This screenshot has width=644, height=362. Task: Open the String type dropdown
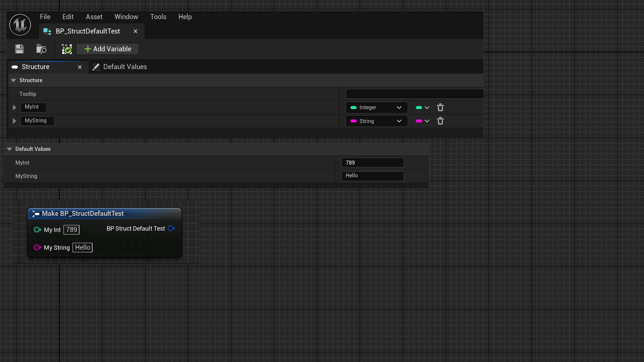click(x=376, y=121)
